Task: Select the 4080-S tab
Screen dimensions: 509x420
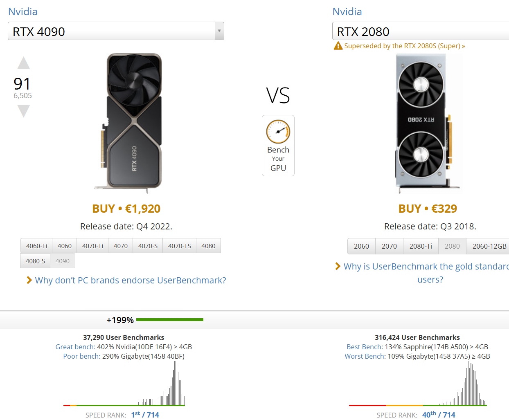Action: pos(35,261)
